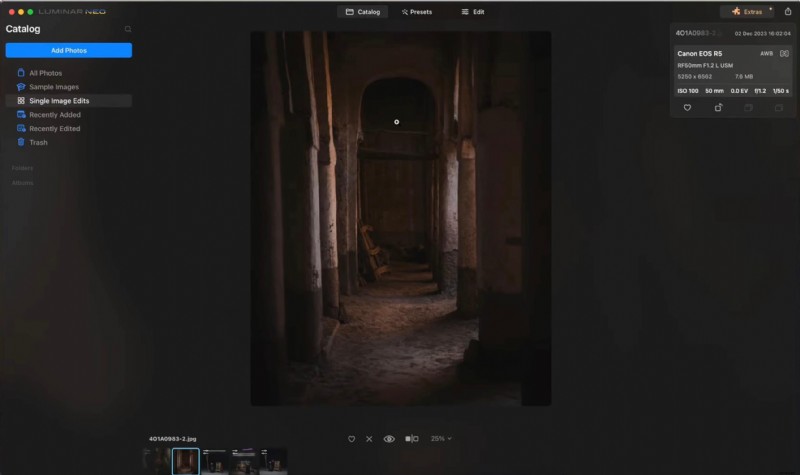The height and width of the screenshot is (475, 800).
Task: Toggle the eye preview original icon
Action: click(389, 439)
